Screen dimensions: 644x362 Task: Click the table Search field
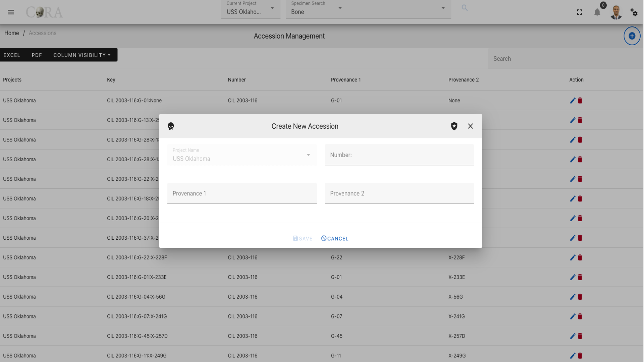(x=566, y=59)
